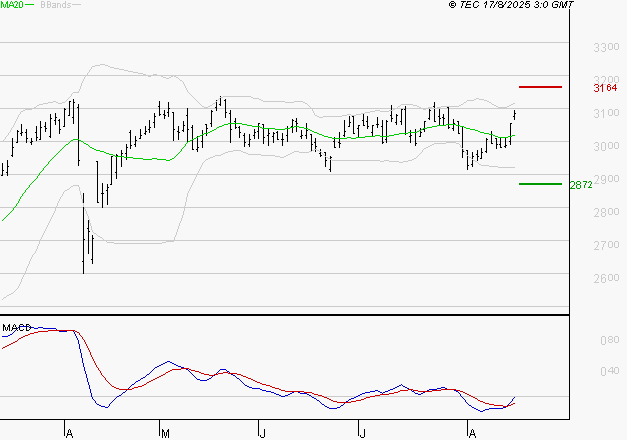Click the 3100 price axis label
The width and height of the screenshot is (627, 440).
tap(606, 113)
